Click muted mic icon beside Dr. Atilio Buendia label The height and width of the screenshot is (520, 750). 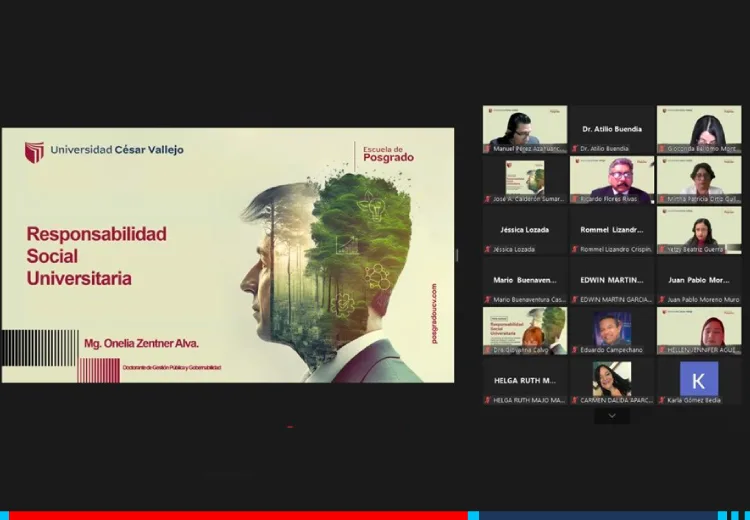click(x=574, y=149)
